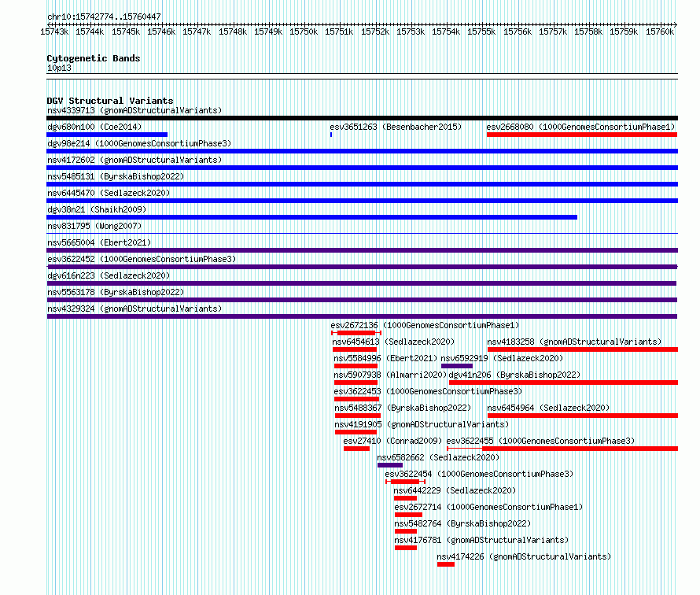Open esv3651263 (Besenbacher2015) variant
700x595 pixels.
tap(396, 127)
